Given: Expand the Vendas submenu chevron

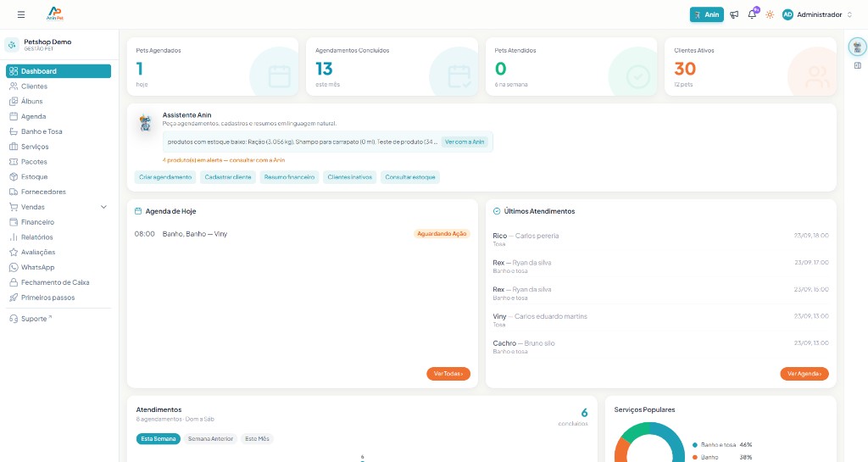Looking at the screenshot, I should tap(103, 207).
